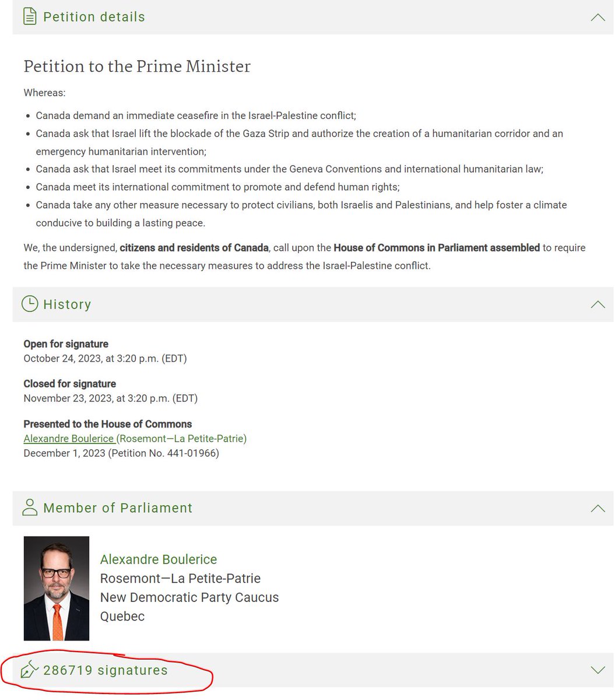Image resolution: width=615 pixels, height=700 pixels.
Task: Open the green Alexandre Boulerice name beside photo
Action: coord(159,559)
